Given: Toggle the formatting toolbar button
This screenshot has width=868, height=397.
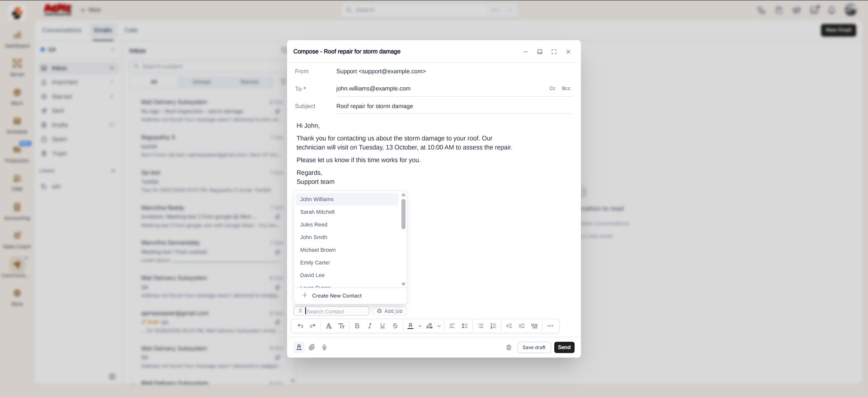Looking at the screenshot, I should tap(299, 347).
